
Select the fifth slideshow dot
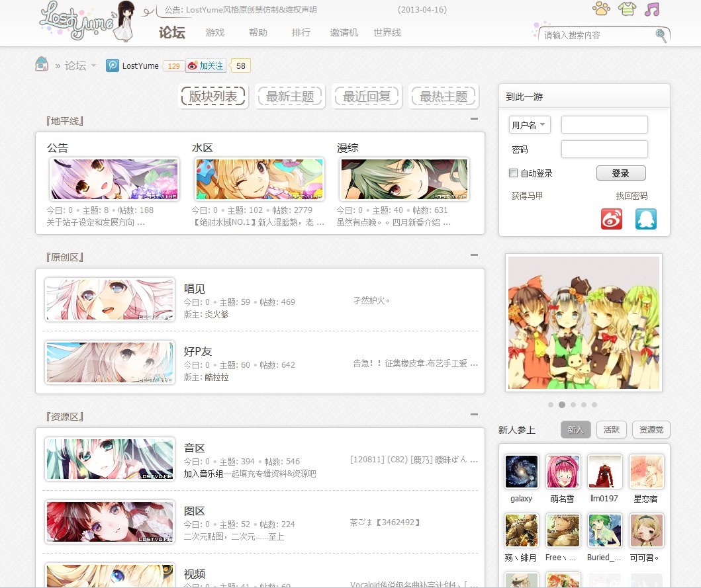pos(594,405)
